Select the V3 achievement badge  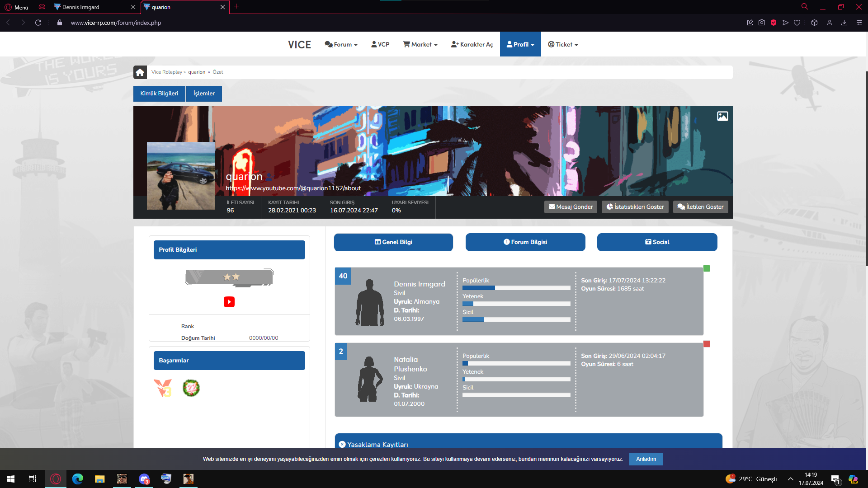pyautogui.click(x=163, y=388)
